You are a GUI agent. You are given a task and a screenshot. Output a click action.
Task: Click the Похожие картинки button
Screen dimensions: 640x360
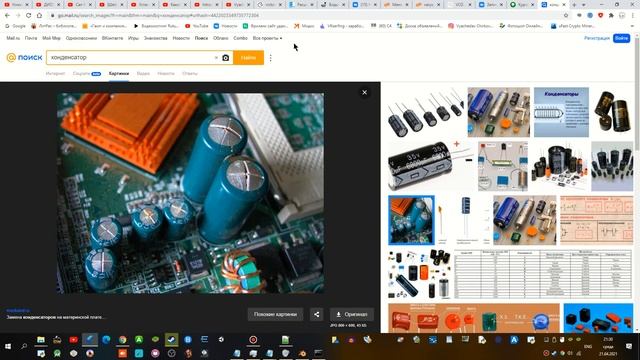pos(276,314)
